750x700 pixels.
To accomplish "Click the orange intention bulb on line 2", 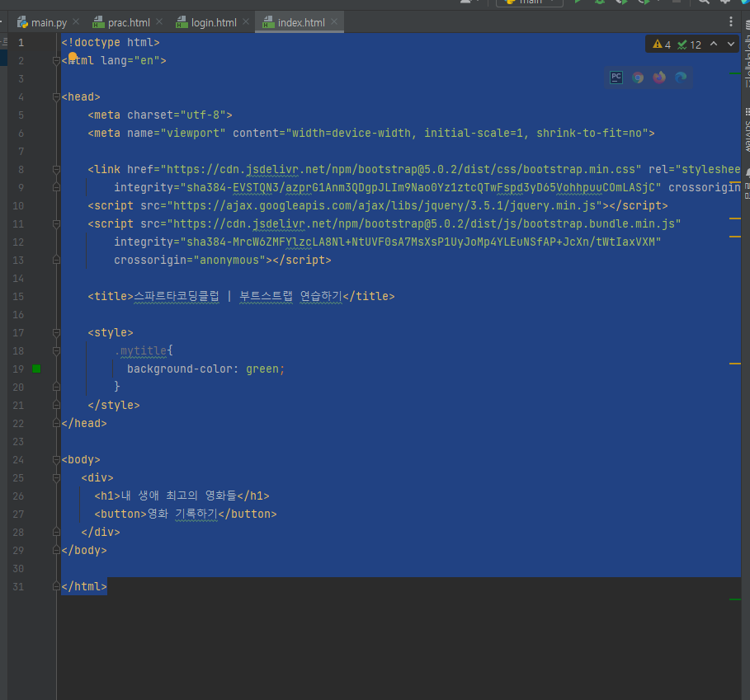I will click(73, 57).
